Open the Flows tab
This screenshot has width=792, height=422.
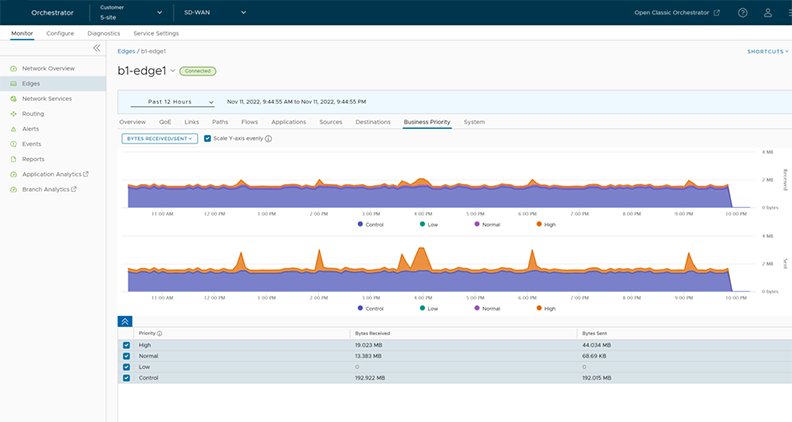pyautogui.click(x=249, y=122)
